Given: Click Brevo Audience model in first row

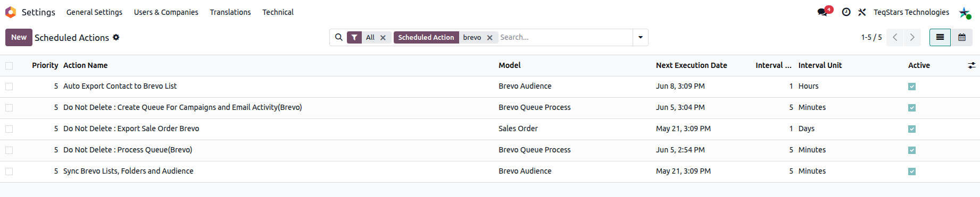Looking at the screenshot, I should (525, 86).
